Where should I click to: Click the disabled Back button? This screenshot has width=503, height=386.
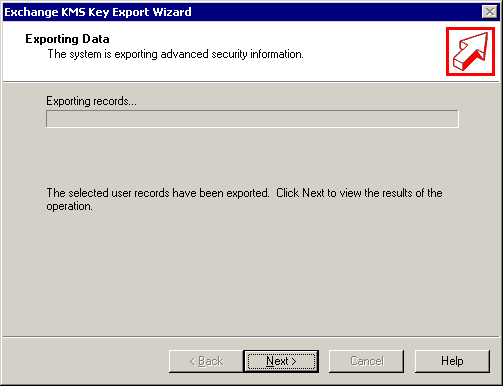206,361
